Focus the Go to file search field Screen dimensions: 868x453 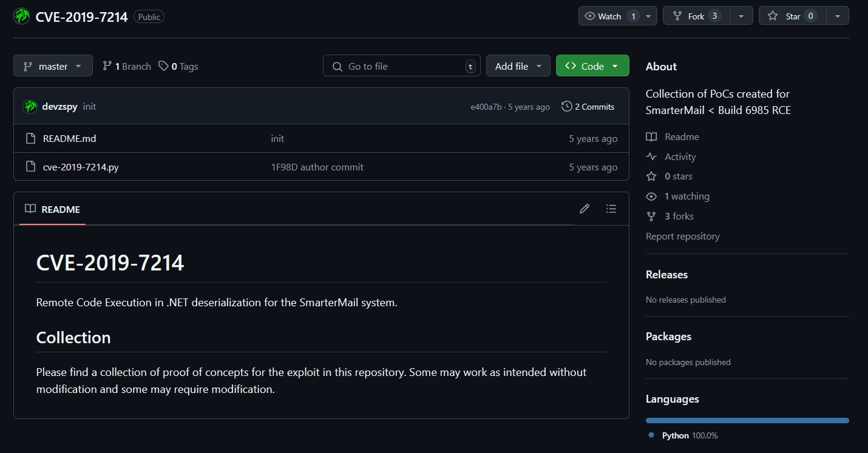[x=401, y=66]
